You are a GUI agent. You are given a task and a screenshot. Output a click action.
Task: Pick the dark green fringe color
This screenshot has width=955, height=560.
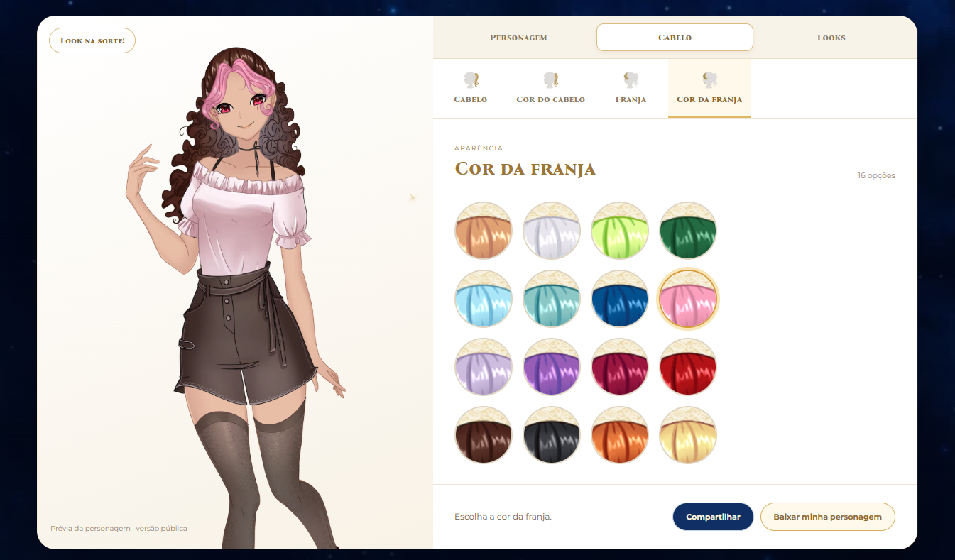click(x=688, y=231)
